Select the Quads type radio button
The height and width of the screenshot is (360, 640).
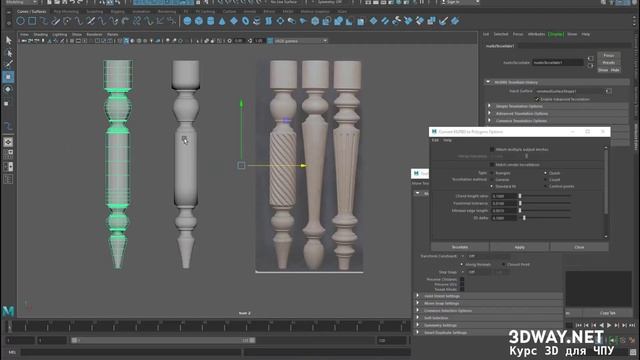click(x=545, y=173)
